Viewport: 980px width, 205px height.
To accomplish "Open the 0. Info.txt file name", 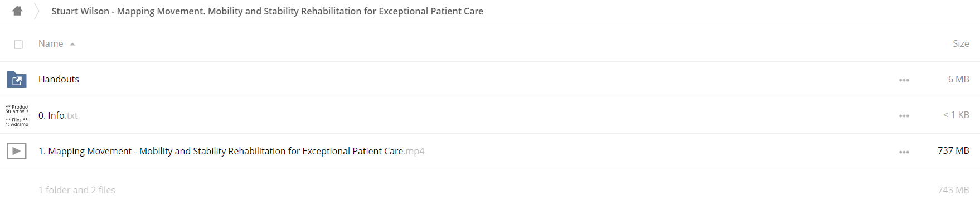I will tap(58, 115).
